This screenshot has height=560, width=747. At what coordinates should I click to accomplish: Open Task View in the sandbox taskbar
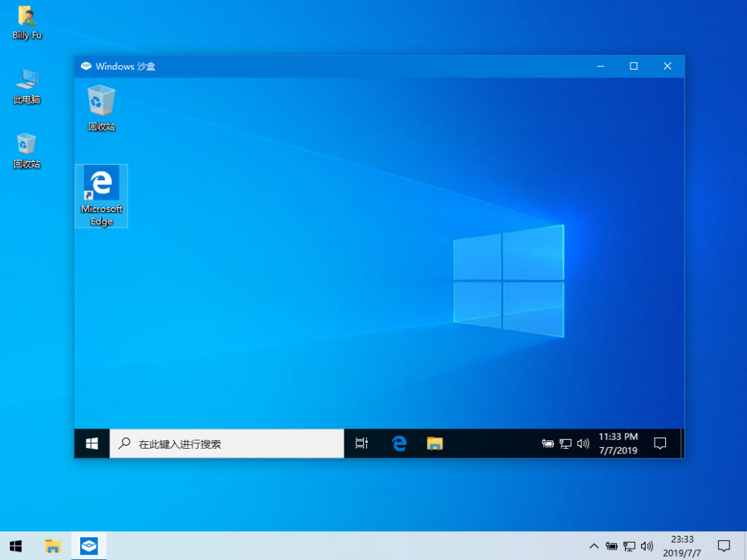362,444
